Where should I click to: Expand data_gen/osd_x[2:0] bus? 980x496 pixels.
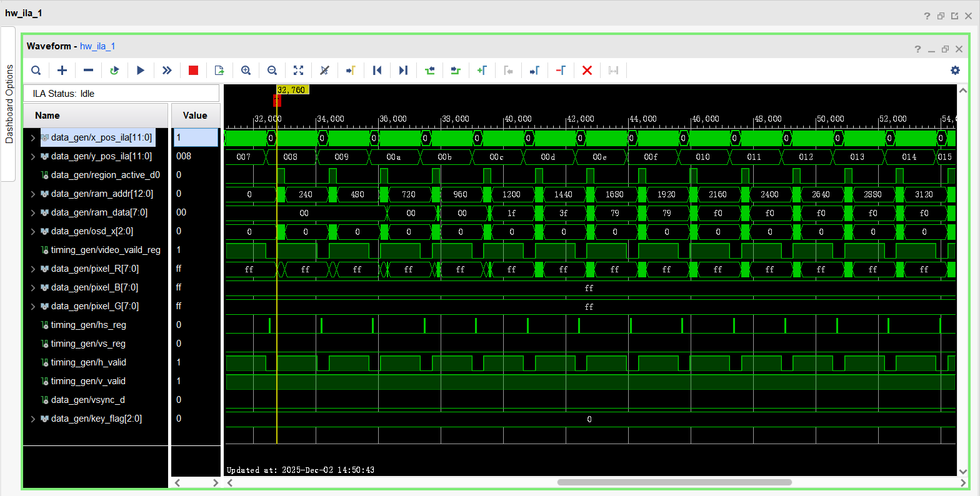click(33, 231)
